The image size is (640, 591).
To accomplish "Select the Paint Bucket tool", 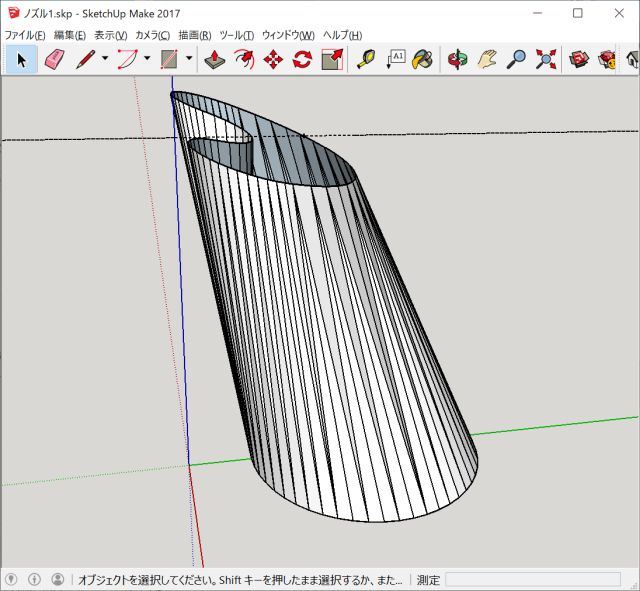I will pyautogui.click(x=423, y=59).
